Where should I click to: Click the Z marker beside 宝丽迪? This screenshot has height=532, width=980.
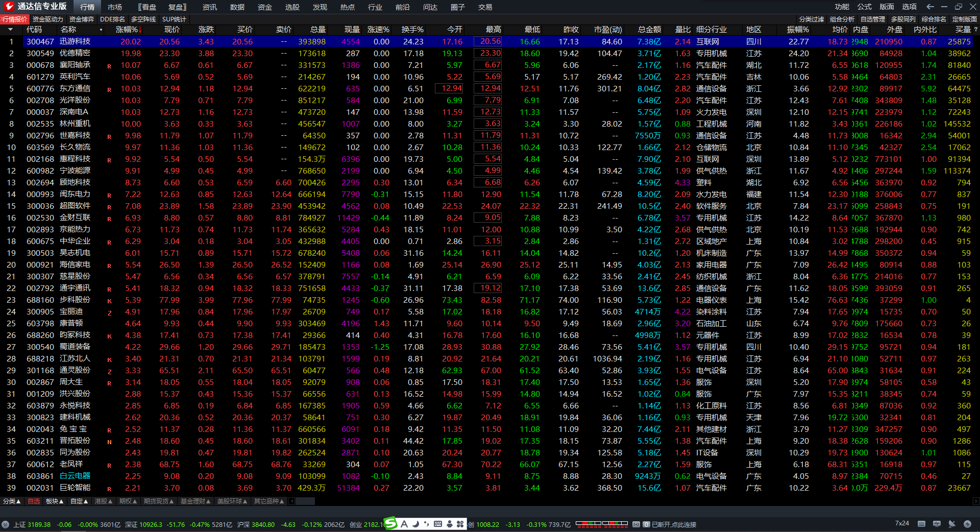(x=109, y=313)
